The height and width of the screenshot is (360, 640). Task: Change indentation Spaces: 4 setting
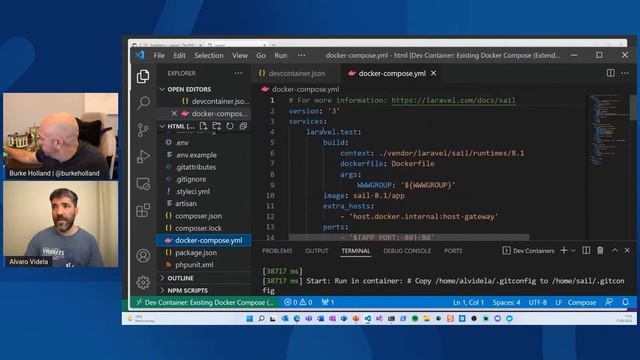click(506, 302)
